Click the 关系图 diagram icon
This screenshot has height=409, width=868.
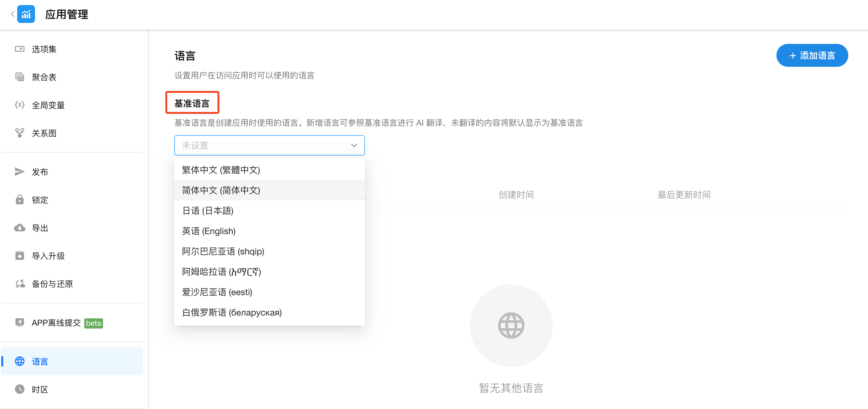[19, 133]
